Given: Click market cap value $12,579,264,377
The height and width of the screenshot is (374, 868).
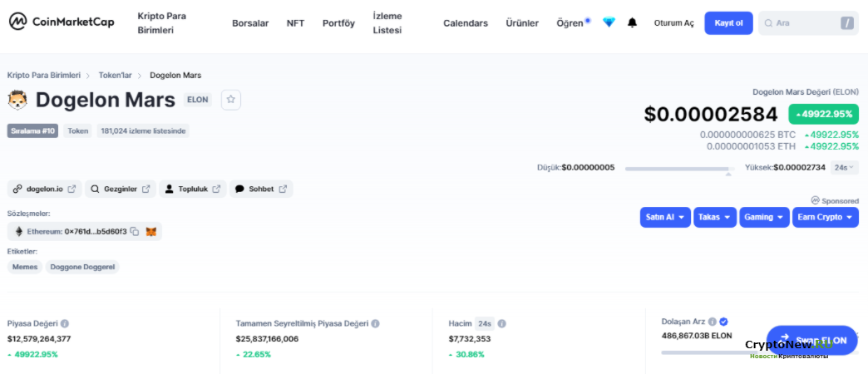Looking at the screenshot, I should click(39, 338).
